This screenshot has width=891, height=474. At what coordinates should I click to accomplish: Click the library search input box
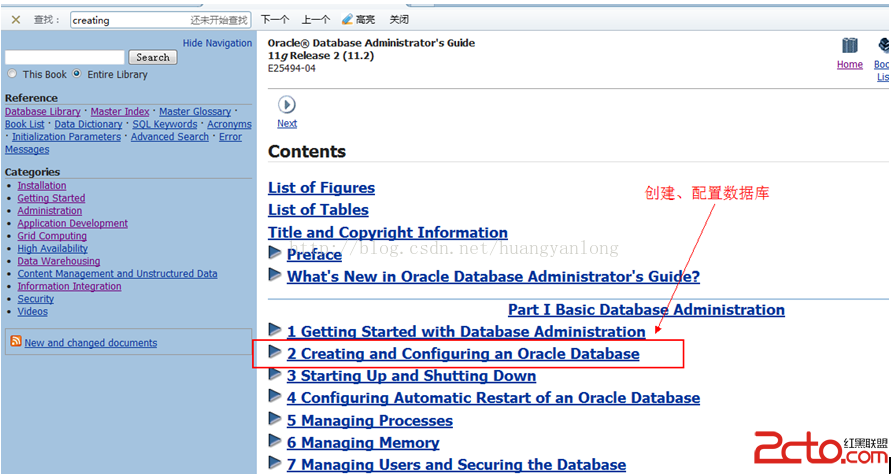pos(64,57)
